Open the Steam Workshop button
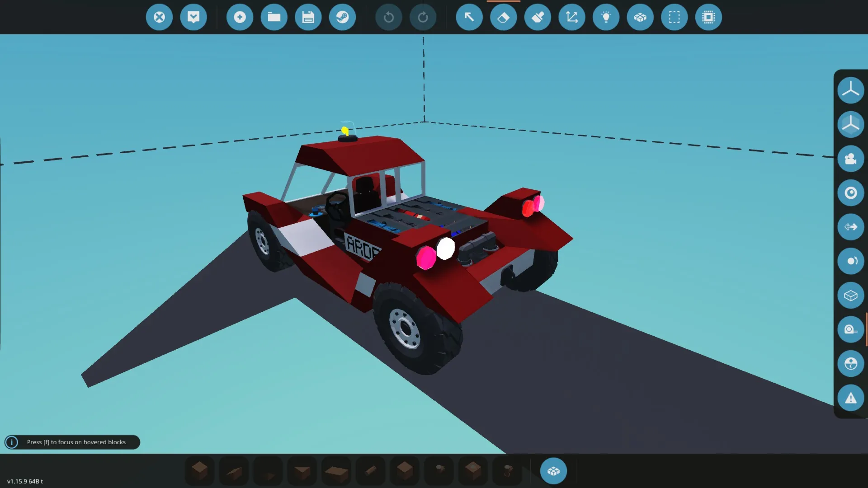 point(342,17)
